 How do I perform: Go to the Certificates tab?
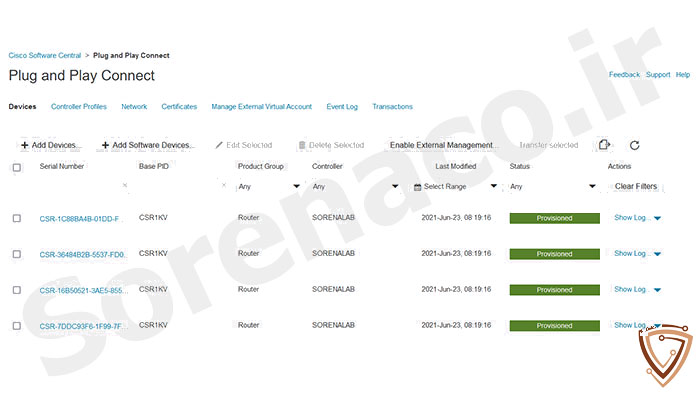(x=179, y=107)
